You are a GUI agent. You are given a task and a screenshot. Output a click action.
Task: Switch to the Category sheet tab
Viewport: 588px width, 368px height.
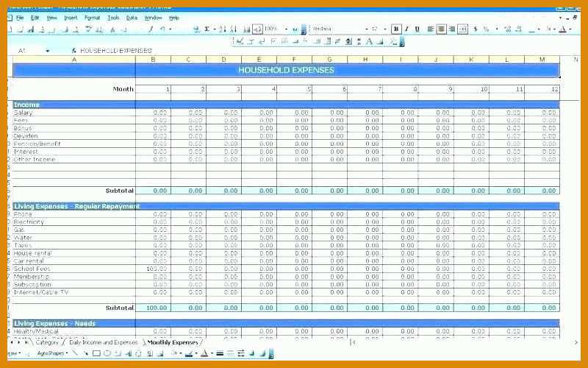tap(47, 342)
